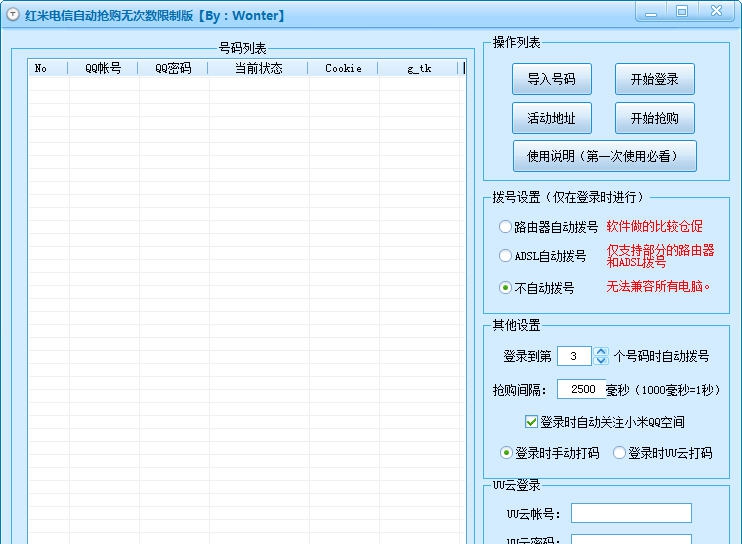Click the 抢购间隔 field showing 2500
This screenshot has width=742, height=544.
pos(582,389)
